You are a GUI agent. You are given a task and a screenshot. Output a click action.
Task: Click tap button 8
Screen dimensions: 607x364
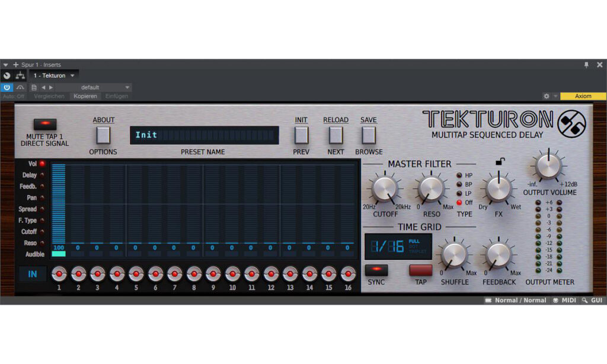(x=194, y=274)
